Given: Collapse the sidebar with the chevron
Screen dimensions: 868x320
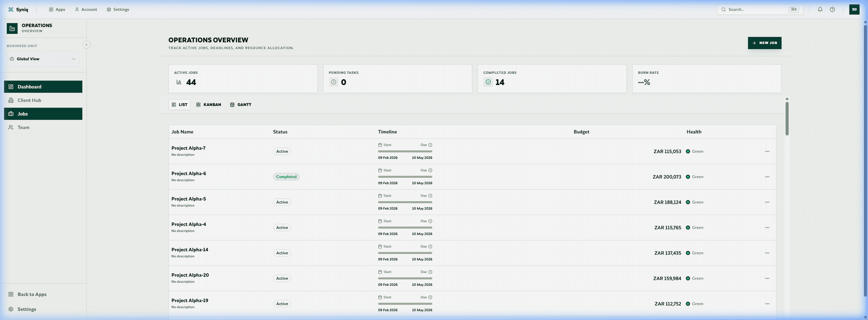Looking at the screenshot, I should point(86,45).
